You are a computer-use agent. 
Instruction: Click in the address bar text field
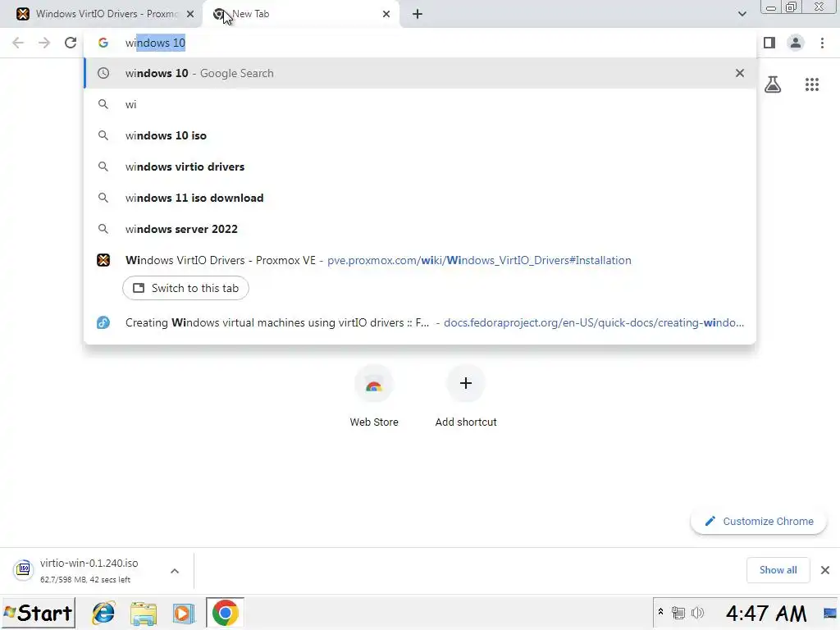click(420, 43)
